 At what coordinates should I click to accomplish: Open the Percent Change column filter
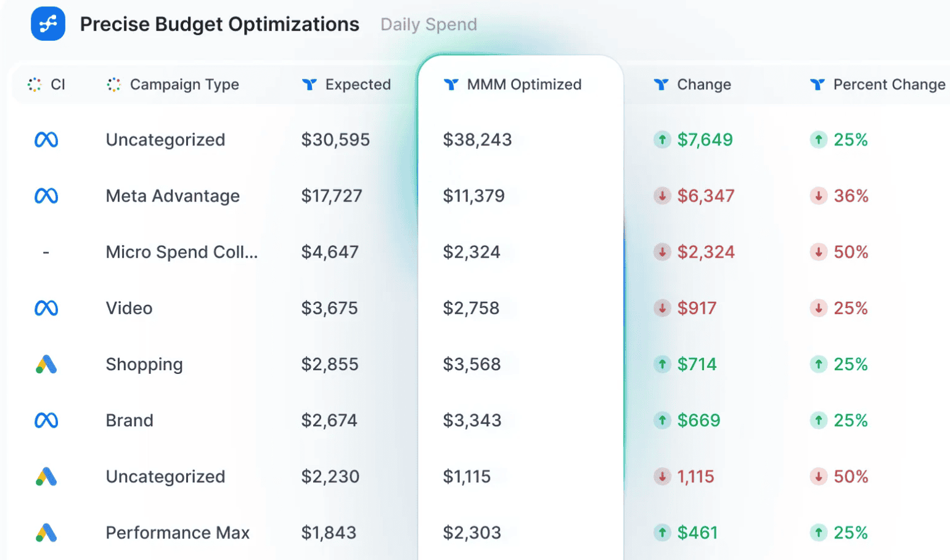point(818,84)
